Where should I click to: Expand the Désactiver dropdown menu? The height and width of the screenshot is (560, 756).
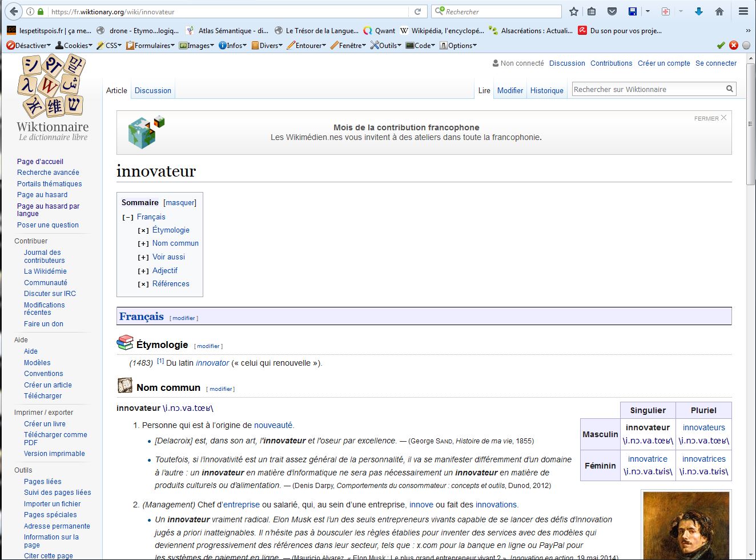click(x=29, y=46)
